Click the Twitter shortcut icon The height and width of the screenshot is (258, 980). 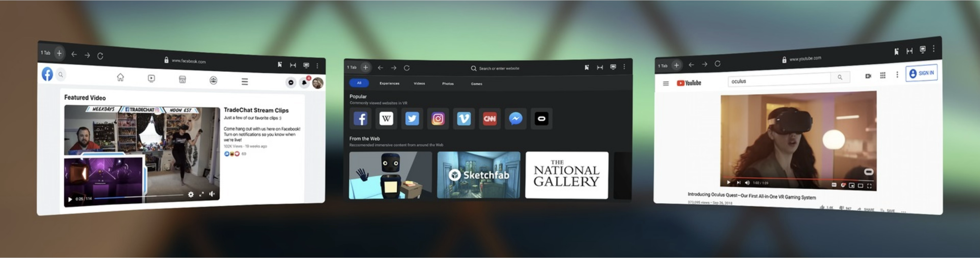click(412, 119)
